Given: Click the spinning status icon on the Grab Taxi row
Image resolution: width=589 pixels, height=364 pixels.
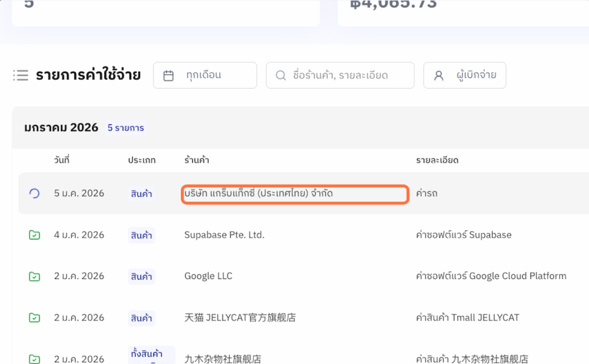Looking at the screenshot, I should tap(34, 193).
